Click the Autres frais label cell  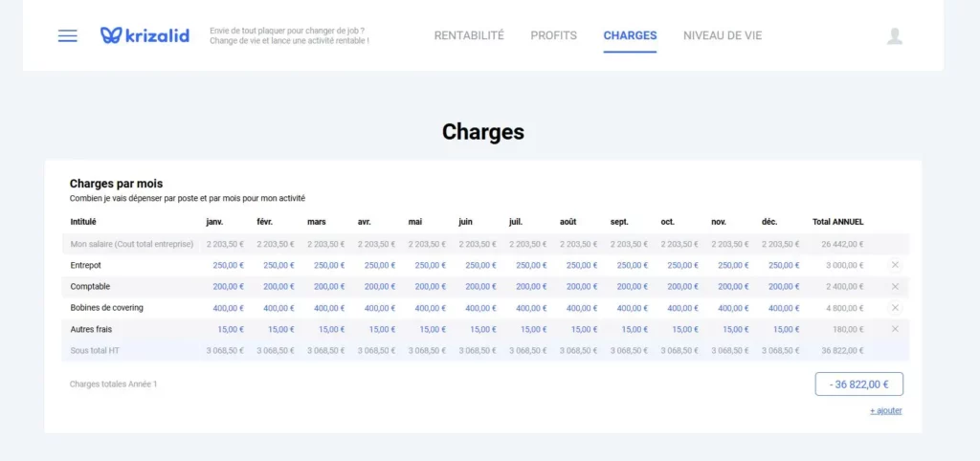tap(91, 329)
